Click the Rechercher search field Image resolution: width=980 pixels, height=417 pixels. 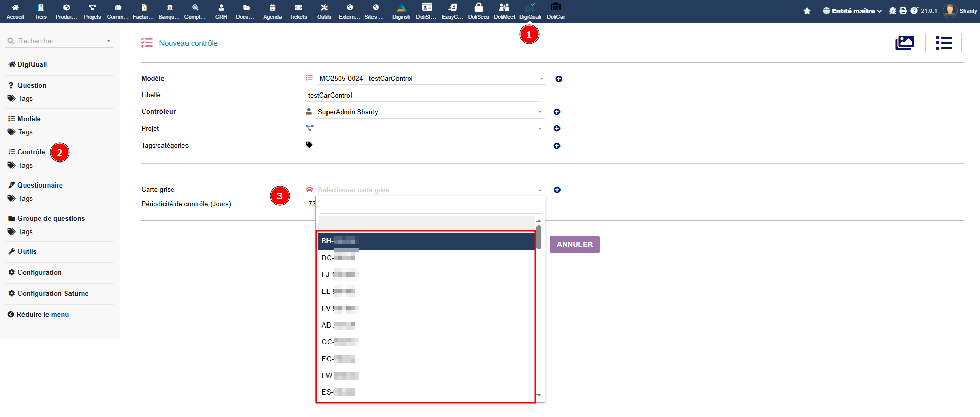pyautogui.click(x=59, y=41)
